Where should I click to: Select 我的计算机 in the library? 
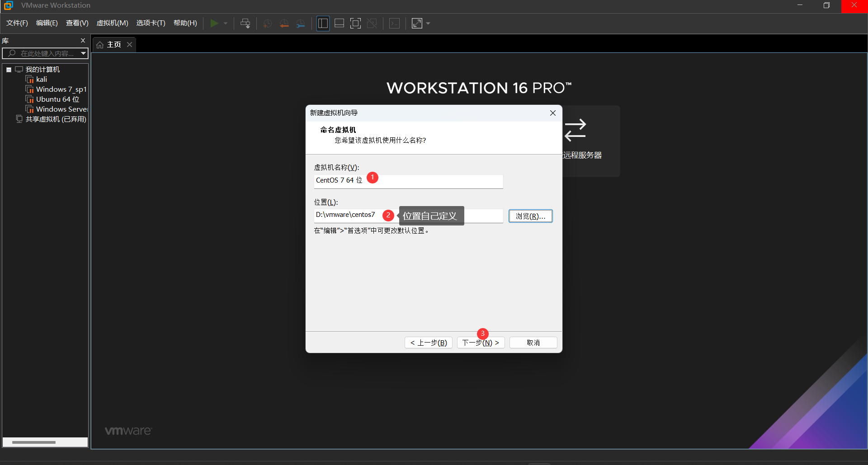42,69
